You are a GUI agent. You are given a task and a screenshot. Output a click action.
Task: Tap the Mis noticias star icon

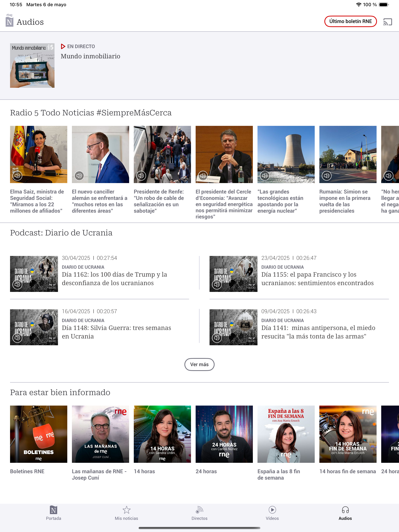pos(126,510)
